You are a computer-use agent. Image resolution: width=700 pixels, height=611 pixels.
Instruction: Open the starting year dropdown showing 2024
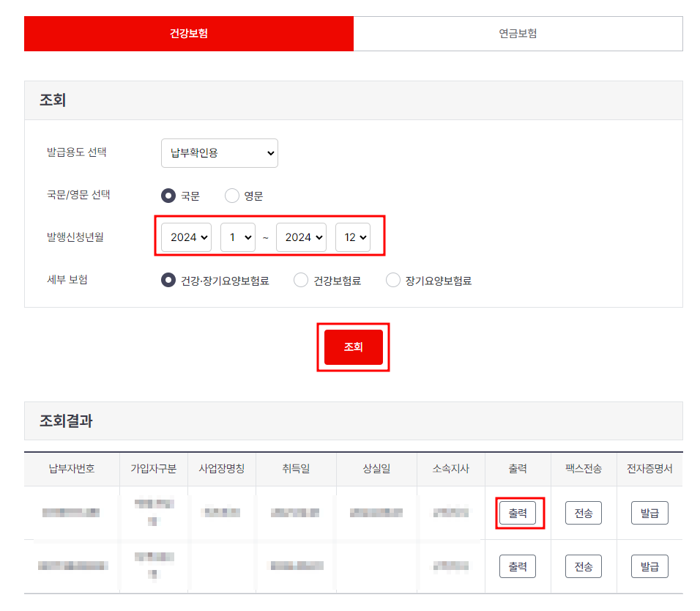click(x=186, y=237)
